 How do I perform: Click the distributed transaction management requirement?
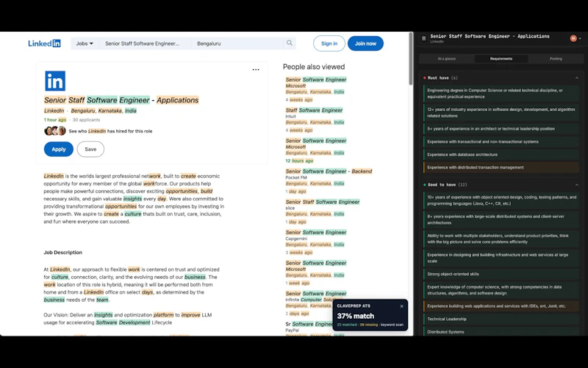pos(501,168)
